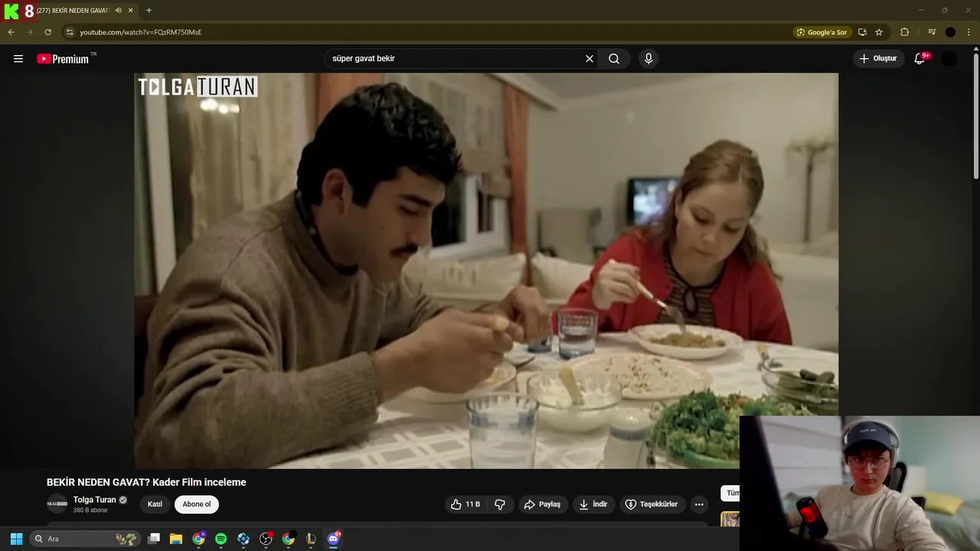The width and height of the screenshot is (980, 551).
Task: Open League of Legends taskbar icon
Action: point(311,539)
